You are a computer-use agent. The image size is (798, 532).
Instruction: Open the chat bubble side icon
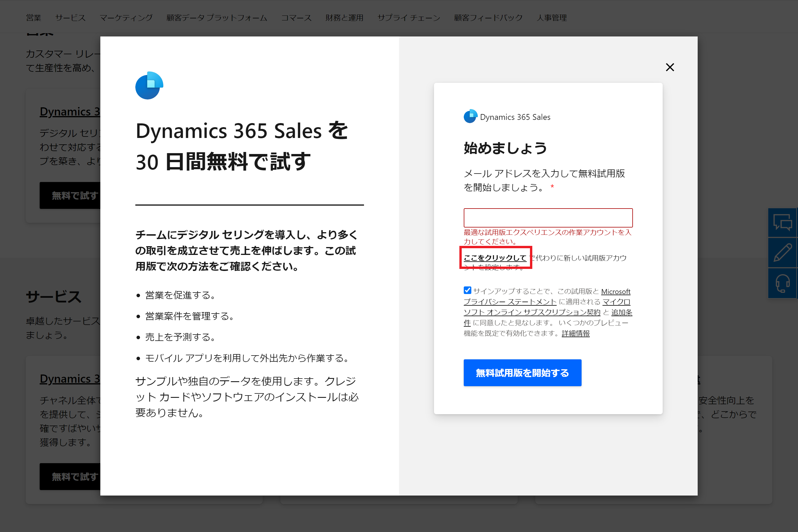782,223
